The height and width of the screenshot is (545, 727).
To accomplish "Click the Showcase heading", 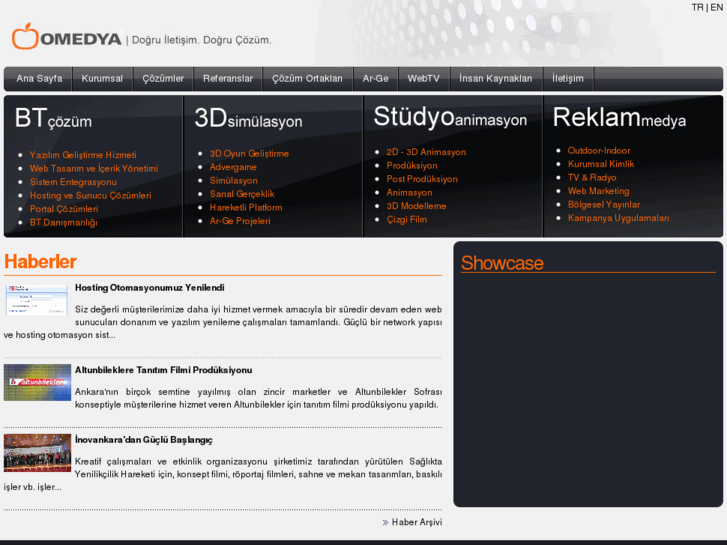I will click(x=502, y=263).
